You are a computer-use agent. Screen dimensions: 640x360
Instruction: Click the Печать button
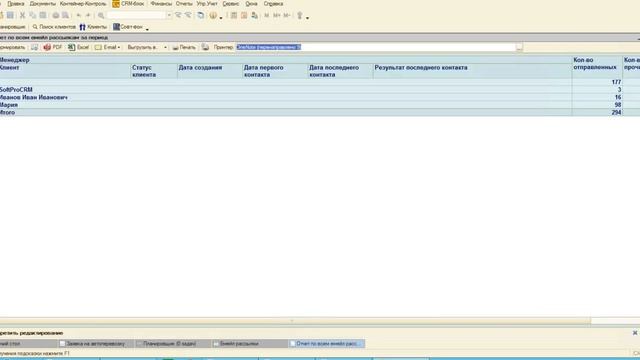184,47
